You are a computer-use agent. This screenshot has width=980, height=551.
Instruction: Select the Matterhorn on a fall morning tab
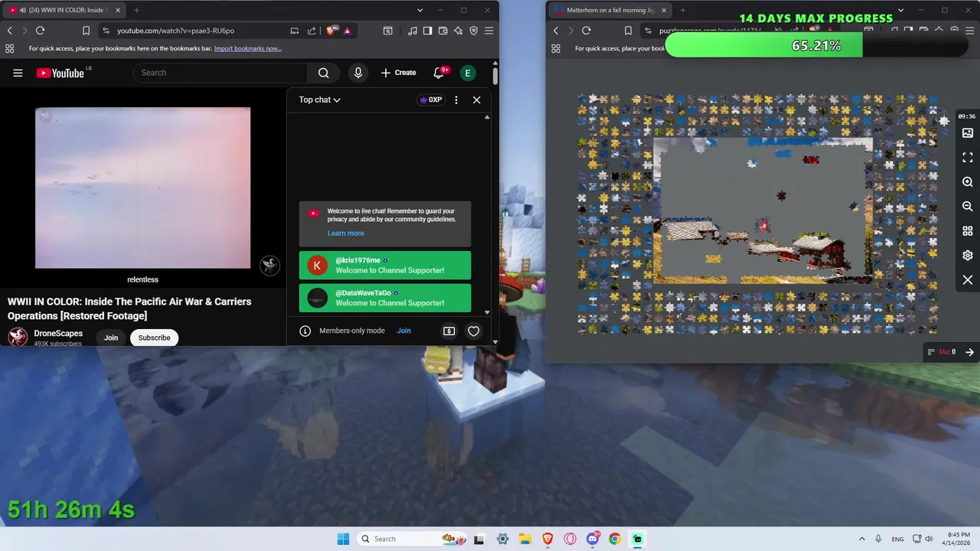(x=609, y=10)
